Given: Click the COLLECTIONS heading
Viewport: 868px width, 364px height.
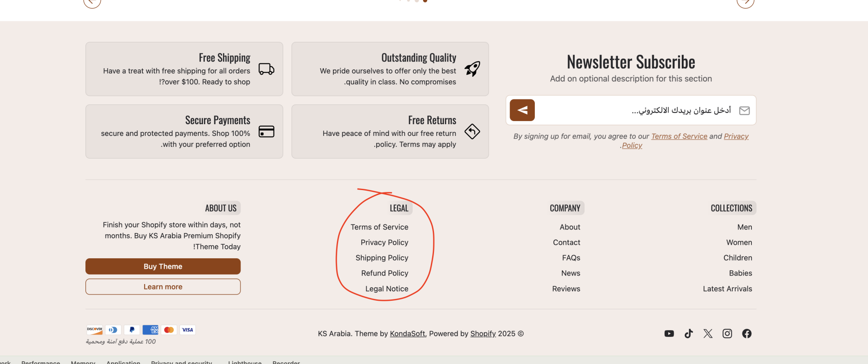Looking at the screenshot, I should click(x=731, y=208).
